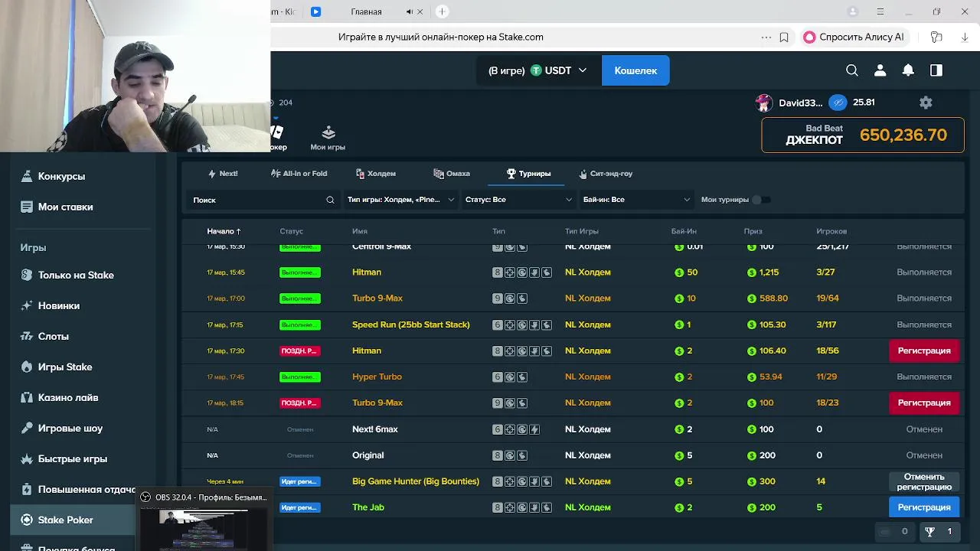Click the Конкурсы sidebar icon
Image resolution: width=980 pixels, height=551 pixels.
click(27, 176)
